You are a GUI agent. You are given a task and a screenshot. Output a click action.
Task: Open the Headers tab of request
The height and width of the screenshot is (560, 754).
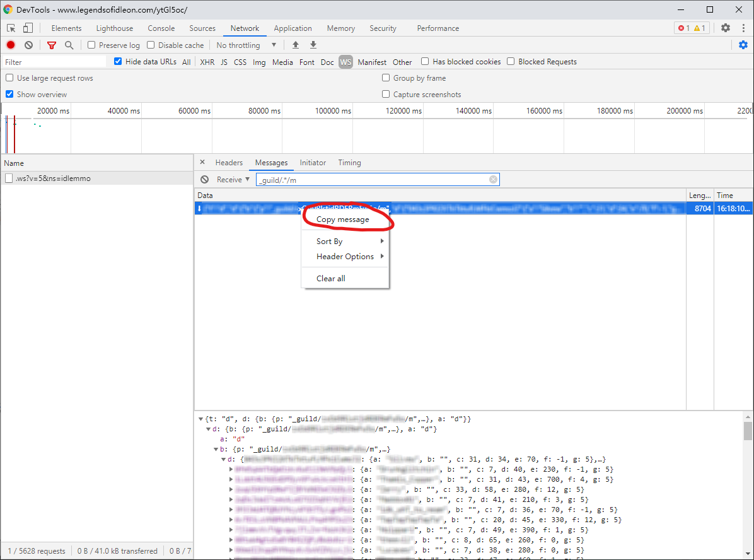tap(229, 163)
